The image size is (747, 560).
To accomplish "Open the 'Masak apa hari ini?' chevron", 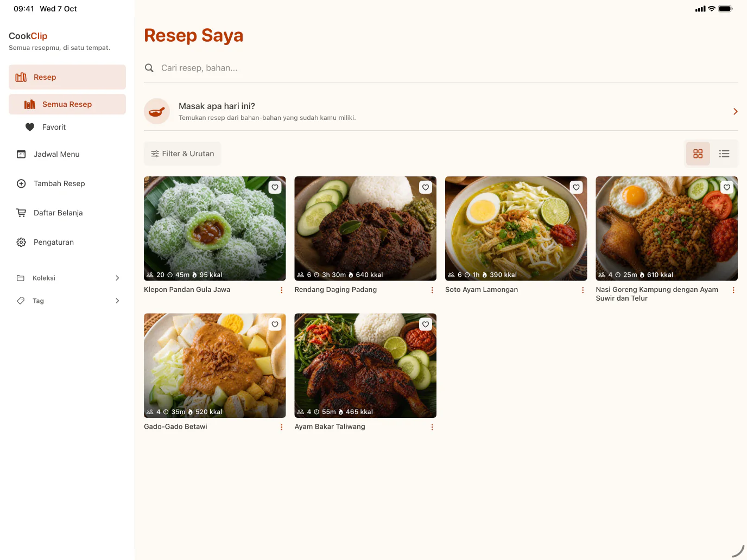I will 735,111.
